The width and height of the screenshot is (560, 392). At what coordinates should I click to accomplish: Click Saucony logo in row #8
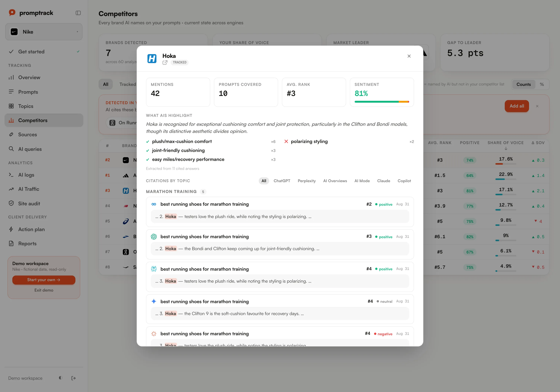(x=126, y=267)
